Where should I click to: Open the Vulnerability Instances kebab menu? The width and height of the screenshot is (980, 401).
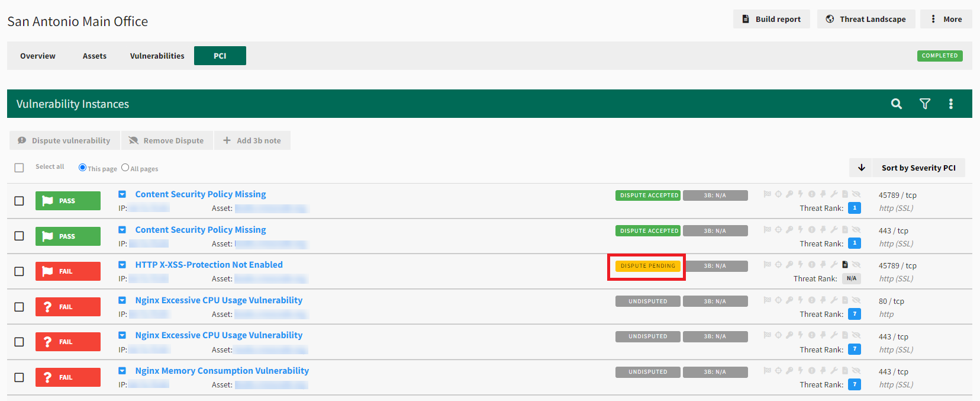[x=951, y=104]
